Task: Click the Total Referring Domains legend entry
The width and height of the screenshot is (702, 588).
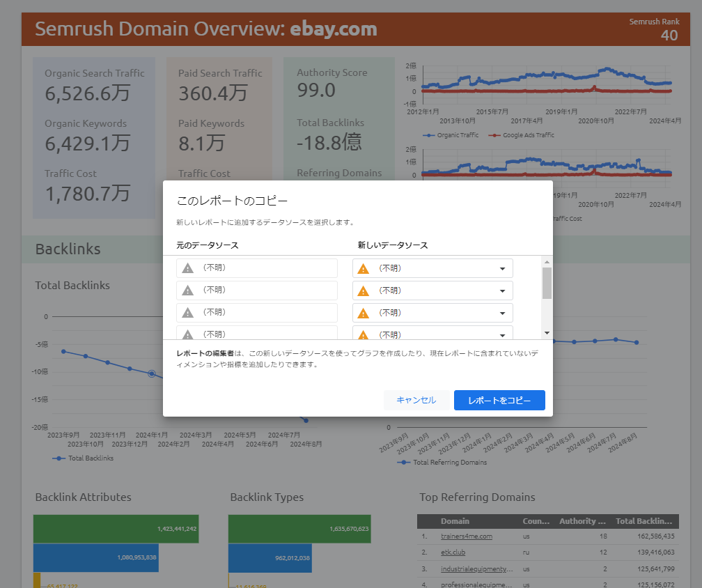Action: tap(442, 462)
